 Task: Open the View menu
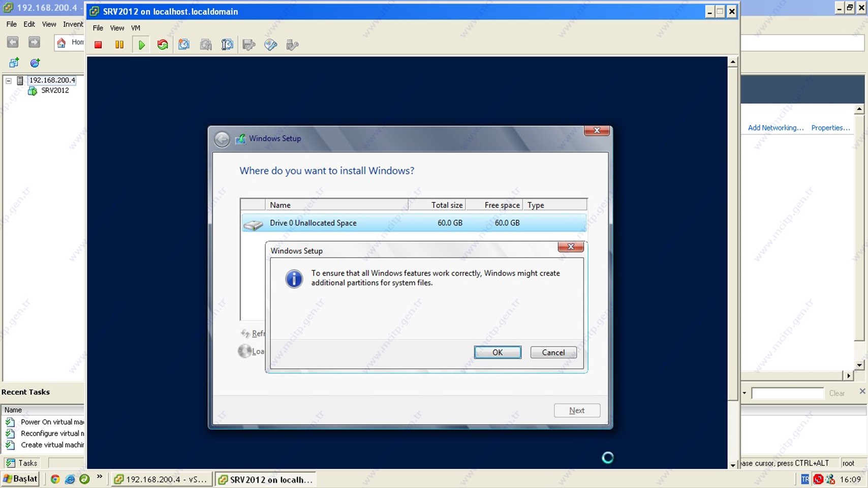point(117,28)
